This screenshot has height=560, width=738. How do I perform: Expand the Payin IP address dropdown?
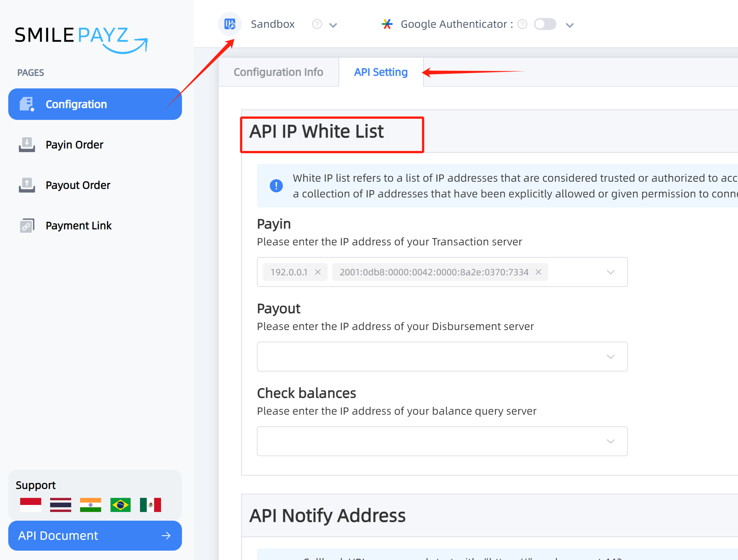point(611,271)
